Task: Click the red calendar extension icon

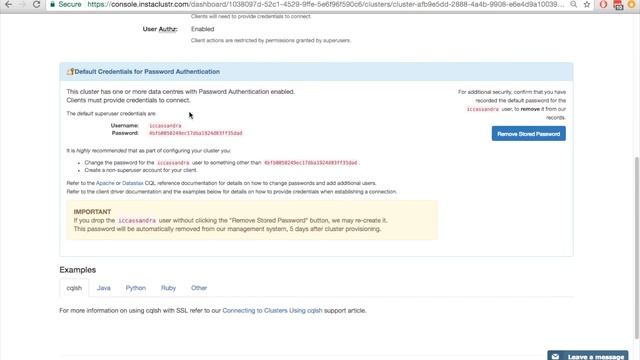Action: click(618, 5)
